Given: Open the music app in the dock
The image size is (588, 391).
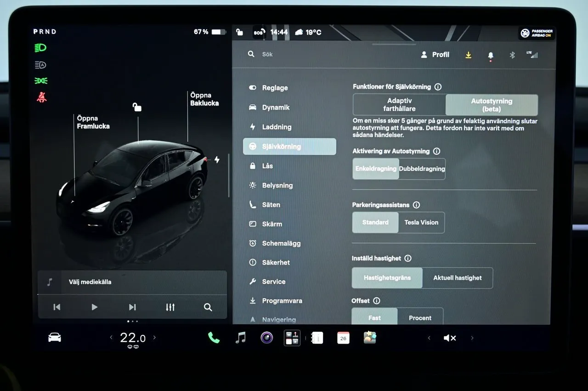Looking at the screenshot, I should (240, 338).
